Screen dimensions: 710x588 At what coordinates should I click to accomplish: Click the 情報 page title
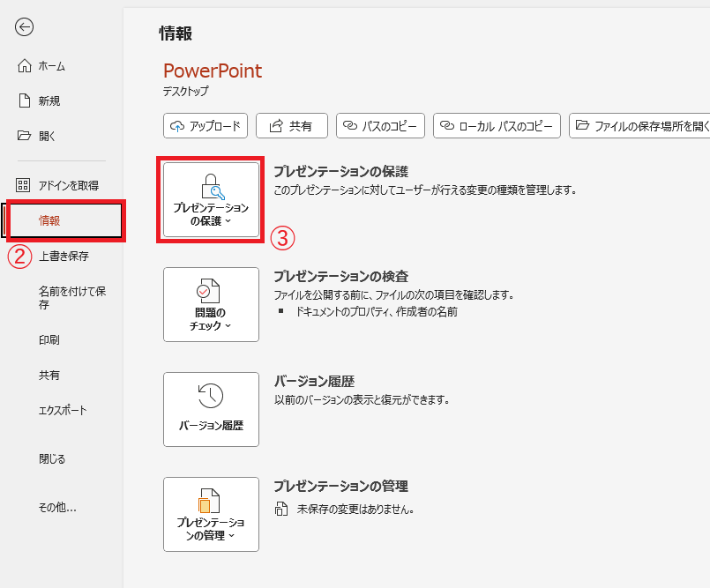176,33
